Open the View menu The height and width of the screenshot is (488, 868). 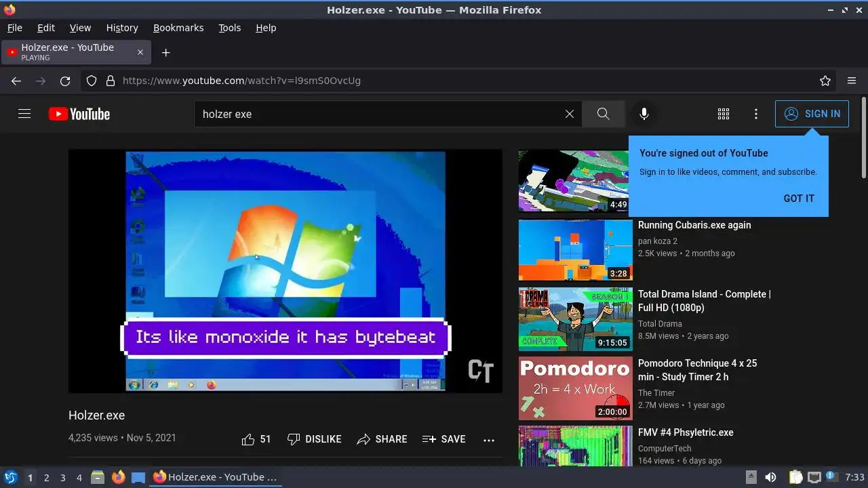click(80, 28)
